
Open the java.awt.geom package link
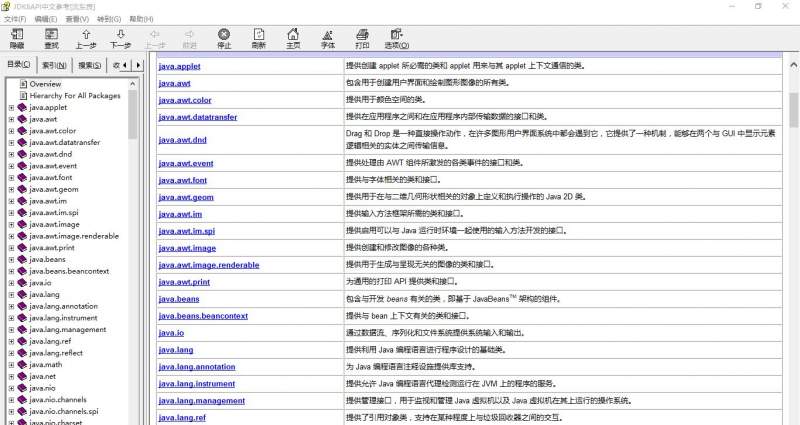186,197
